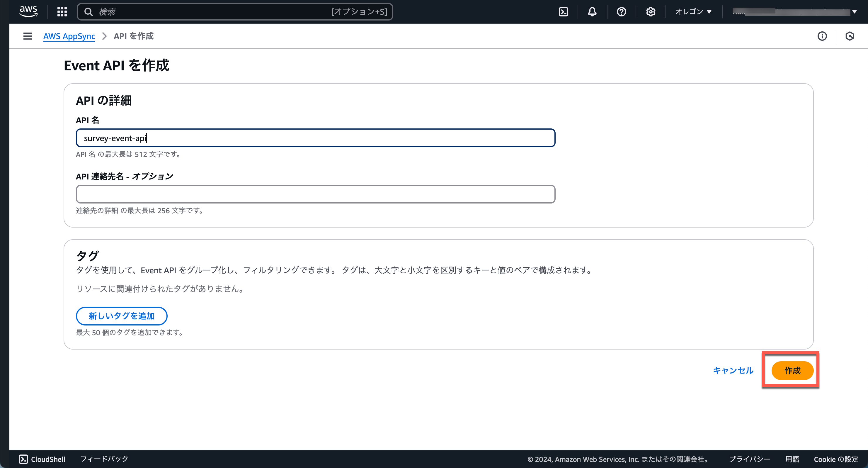868x468 pixels.
Task: Open the help question mark icon
Action: tap(621, 12)
